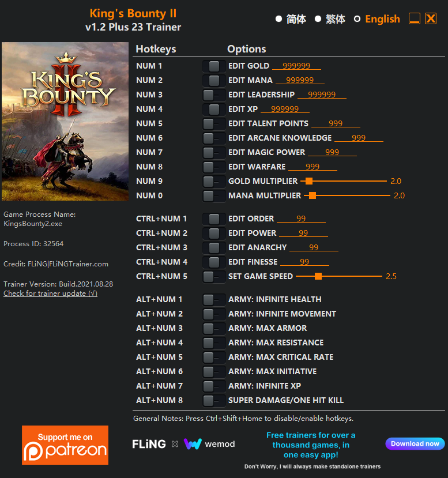Click the Credit FLiNGTrainer.com text

tap(56, 264)
